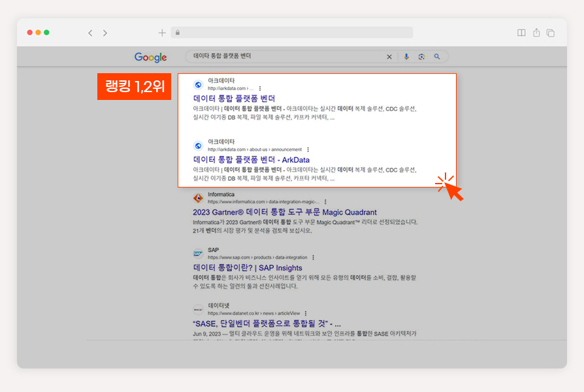Click the 데이터넷 site name

(x=219, y=306)
